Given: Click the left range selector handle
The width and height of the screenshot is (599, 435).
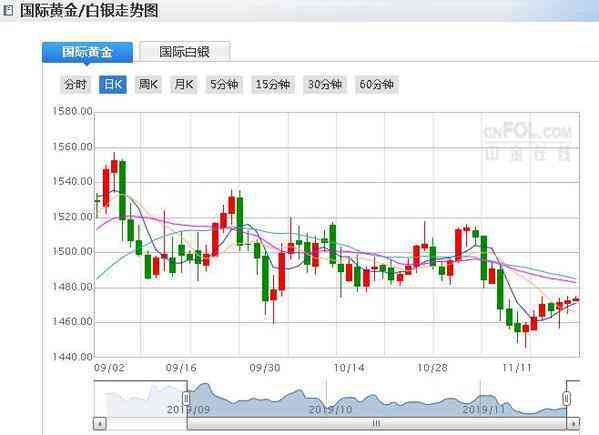Looking at the screenshot, I should (186, 398).
